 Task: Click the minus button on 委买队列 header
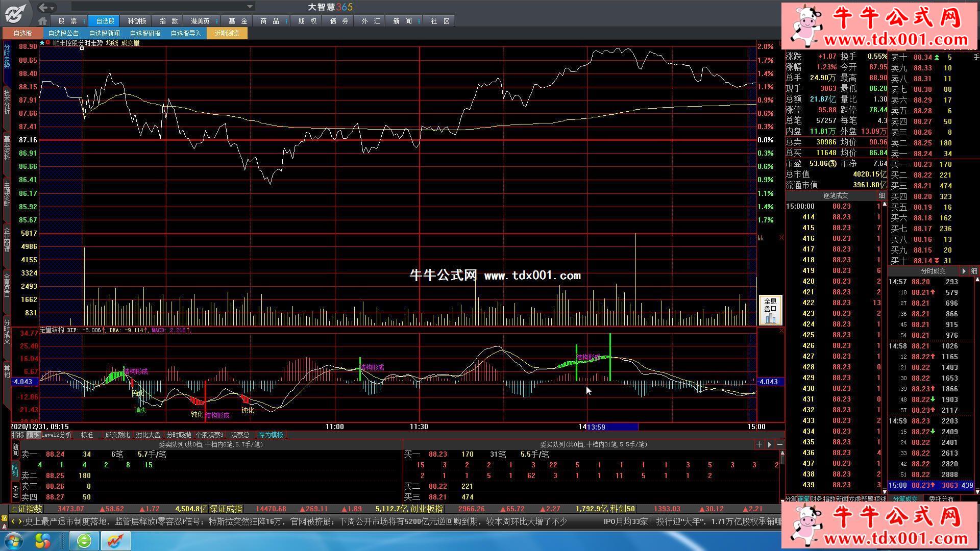(x=780, y=444)
